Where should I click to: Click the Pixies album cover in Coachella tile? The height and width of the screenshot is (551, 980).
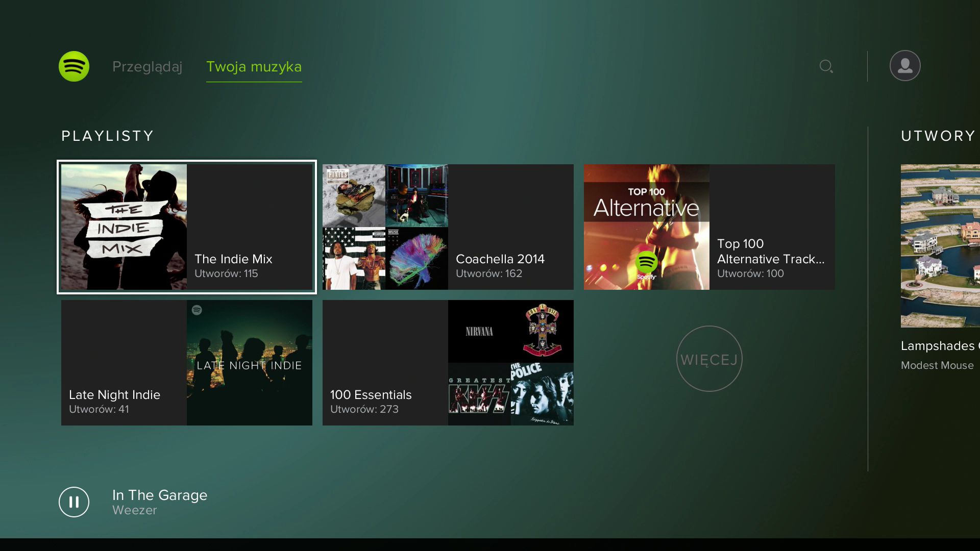coord(354,195)
